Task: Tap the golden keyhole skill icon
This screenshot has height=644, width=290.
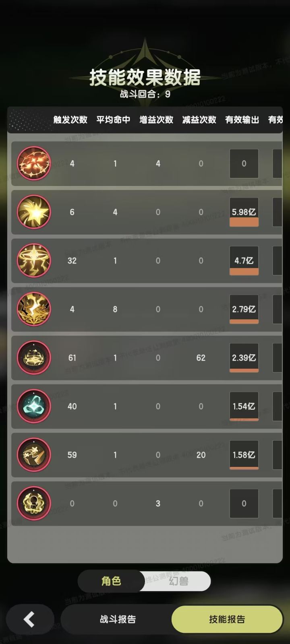Action: (x=34, y=503)
